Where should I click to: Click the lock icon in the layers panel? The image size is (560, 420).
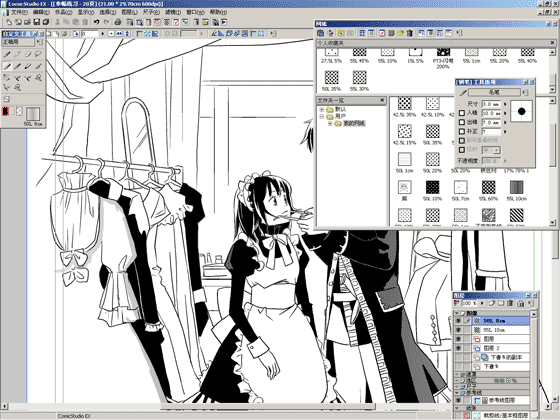[521, 303]
